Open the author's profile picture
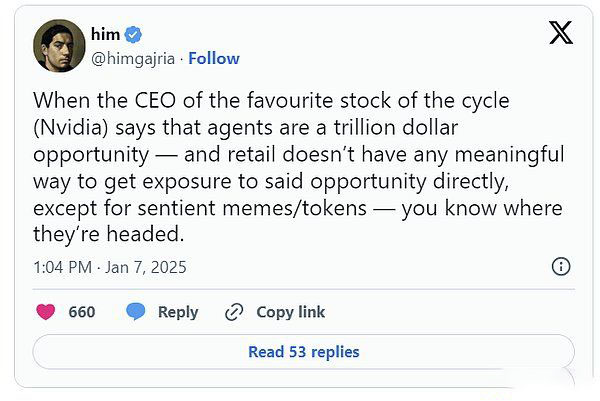 pos(58,46)
